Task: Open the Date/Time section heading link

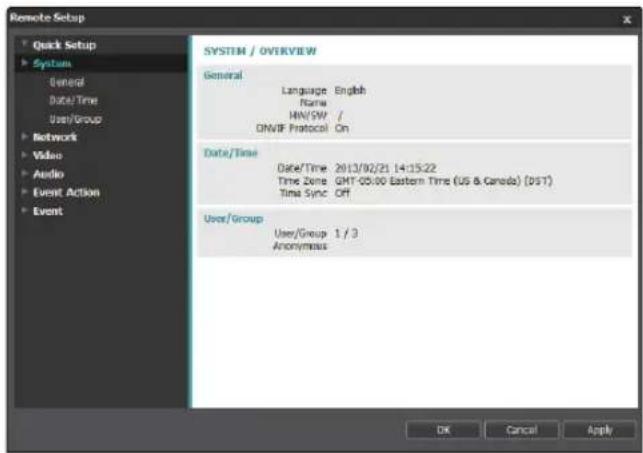Action: [231, 153]
